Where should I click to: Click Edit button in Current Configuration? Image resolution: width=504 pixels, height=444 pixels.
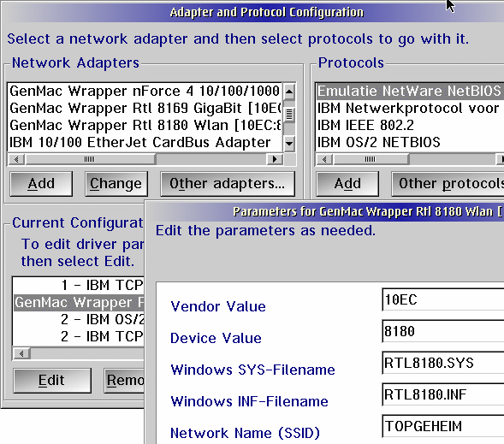click(x=52, y=381)
